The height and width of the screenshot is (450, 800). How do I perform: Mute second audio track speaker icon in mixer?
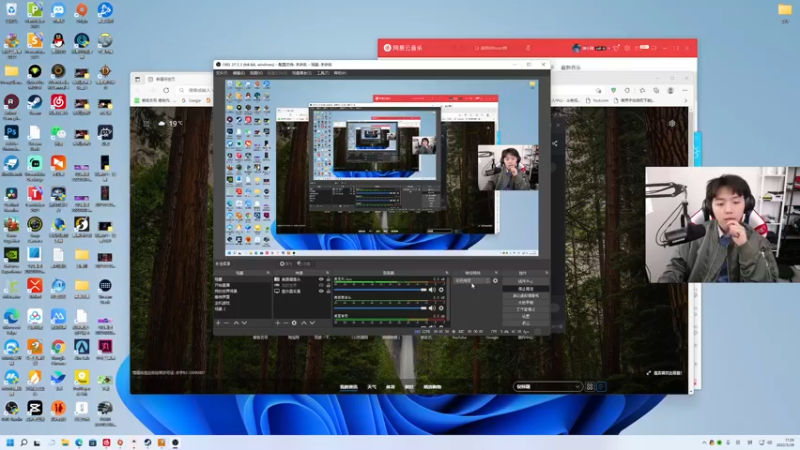click(x=432, y=308)
